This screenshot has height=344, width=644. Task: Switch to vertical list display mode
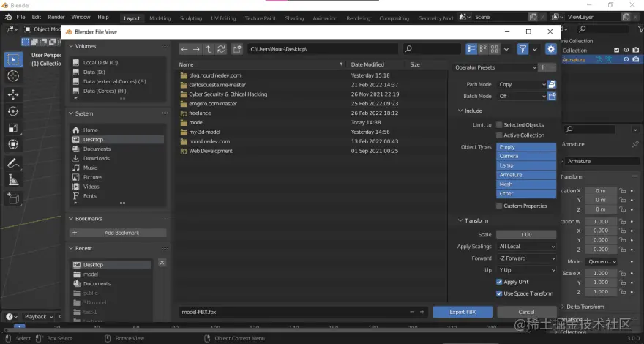tap(471, 49)
